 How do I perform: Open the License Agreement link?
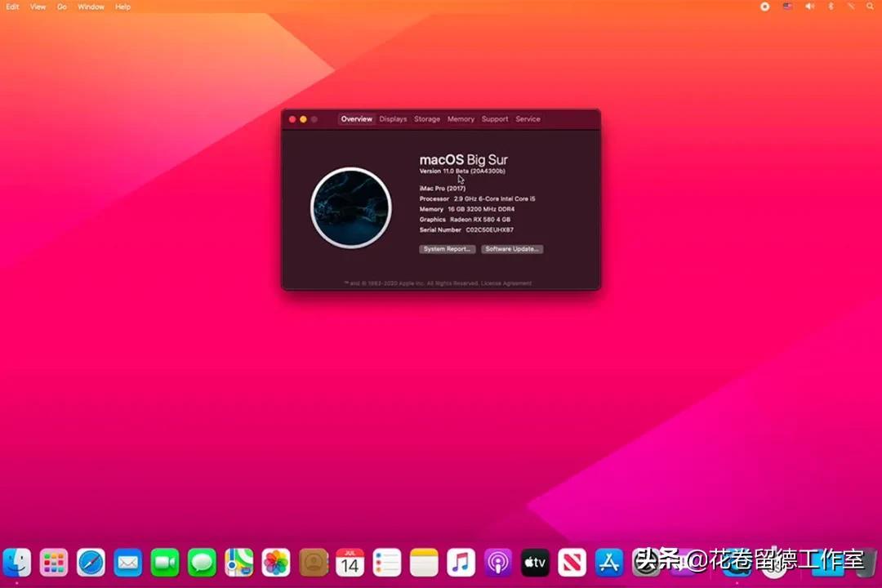[506, 283]
